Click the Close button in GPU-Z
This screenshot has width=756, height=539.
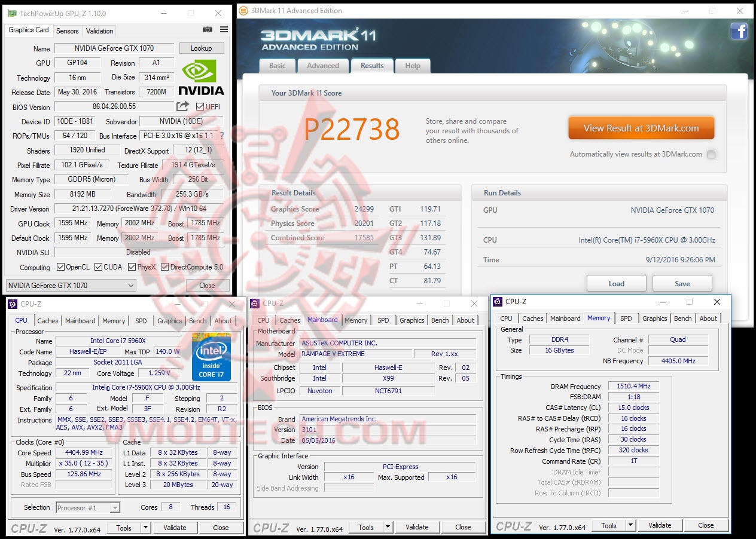click(207, 286)
